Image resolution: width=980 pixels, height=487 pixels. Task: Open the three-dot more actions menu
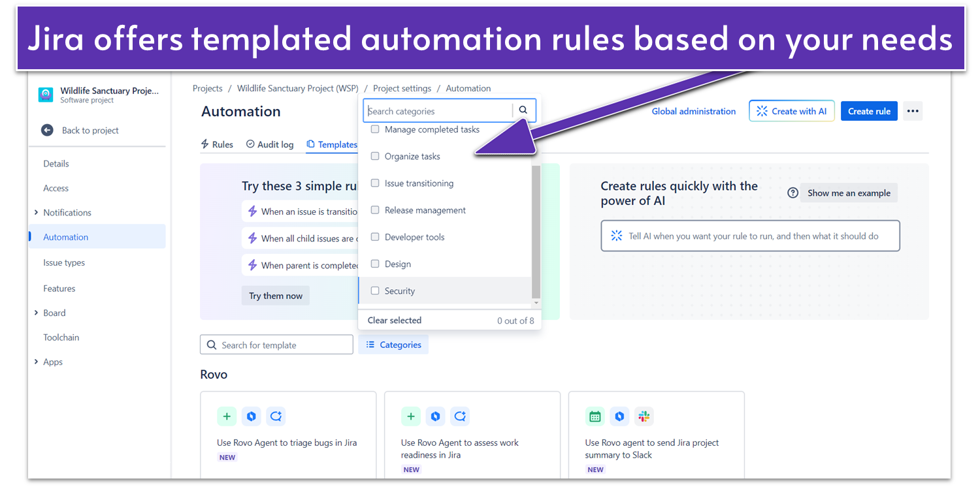pos(913,111)
